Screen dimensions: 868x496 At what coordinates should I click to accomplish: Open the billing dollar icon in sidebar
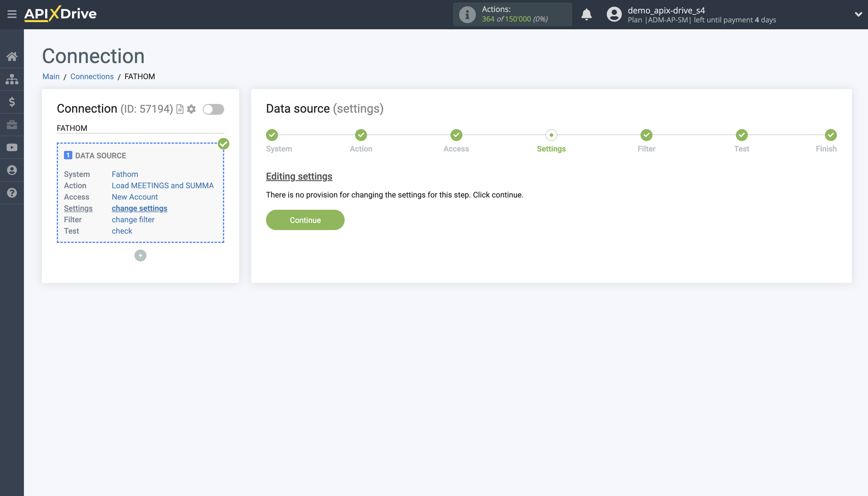pos(12,102)
